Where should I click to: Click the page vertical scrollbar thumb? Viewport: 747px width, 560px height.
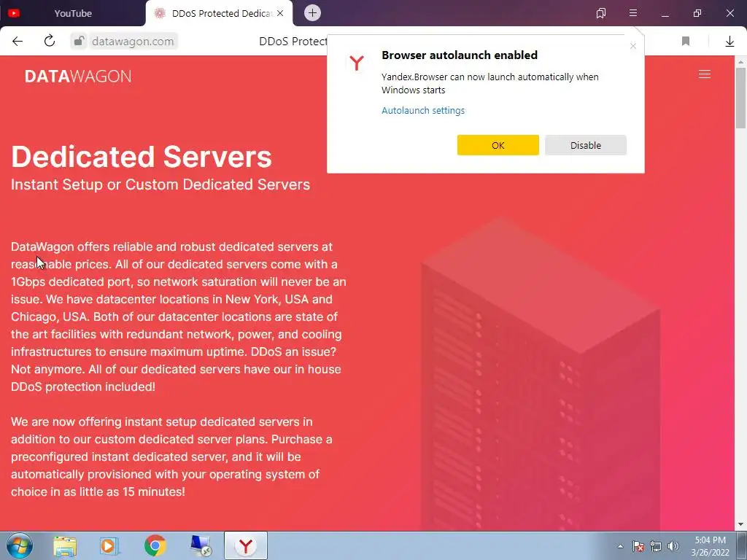740,98
